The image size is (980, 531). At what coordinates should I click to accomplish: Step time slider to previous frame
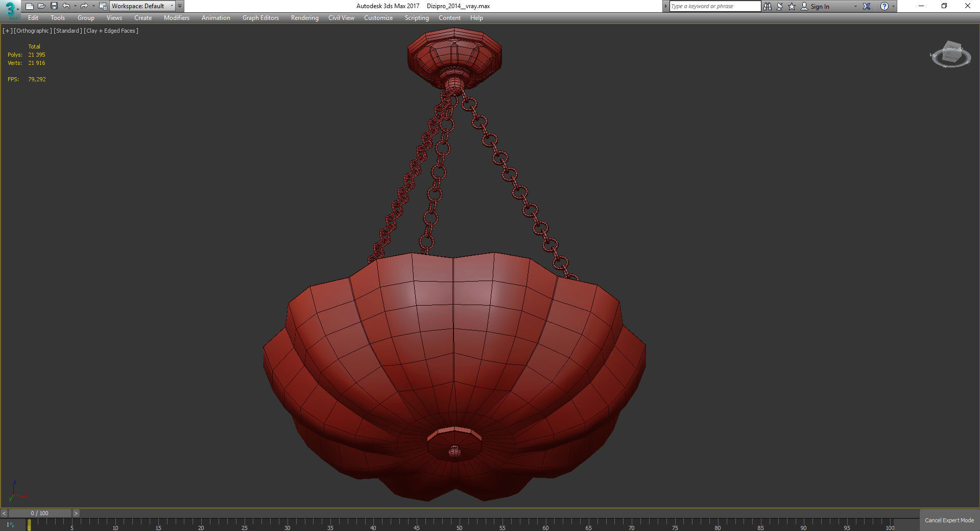(x=4, y=513)
